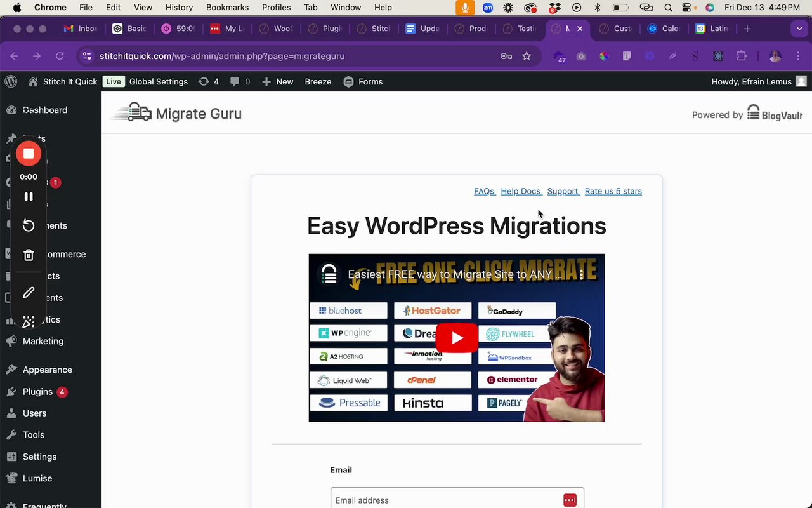The width and height of the screenshot is (812, 508).
Task: Open the confetti effects tool in recorder overlay
Action: [x=29, y=322]
